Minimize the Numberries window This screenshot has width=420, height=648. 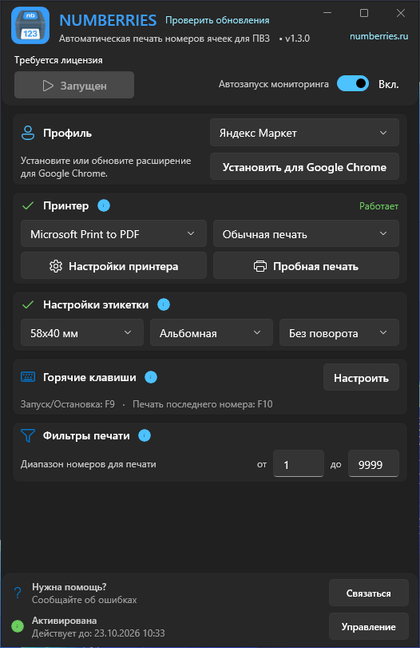[x=327, y=13]
